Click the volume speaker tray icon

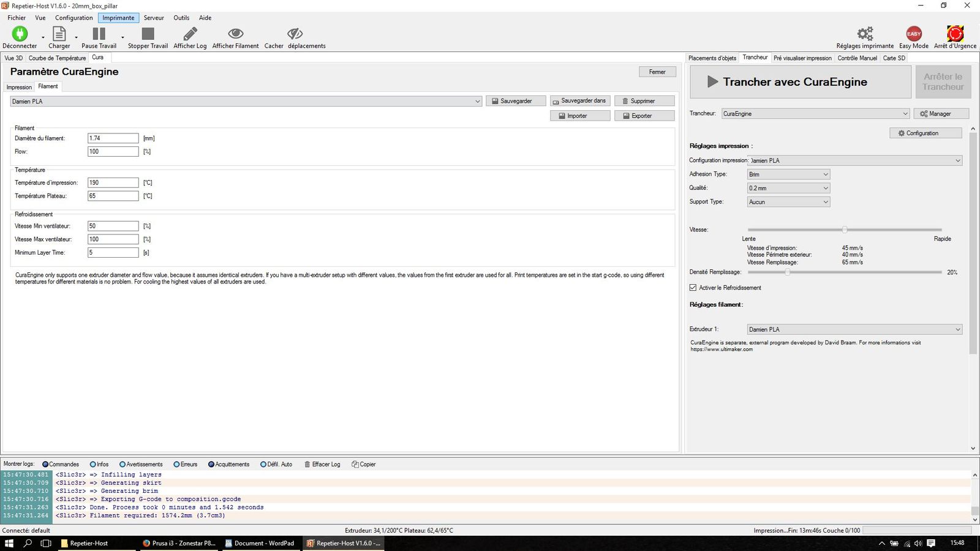[918, 543]
